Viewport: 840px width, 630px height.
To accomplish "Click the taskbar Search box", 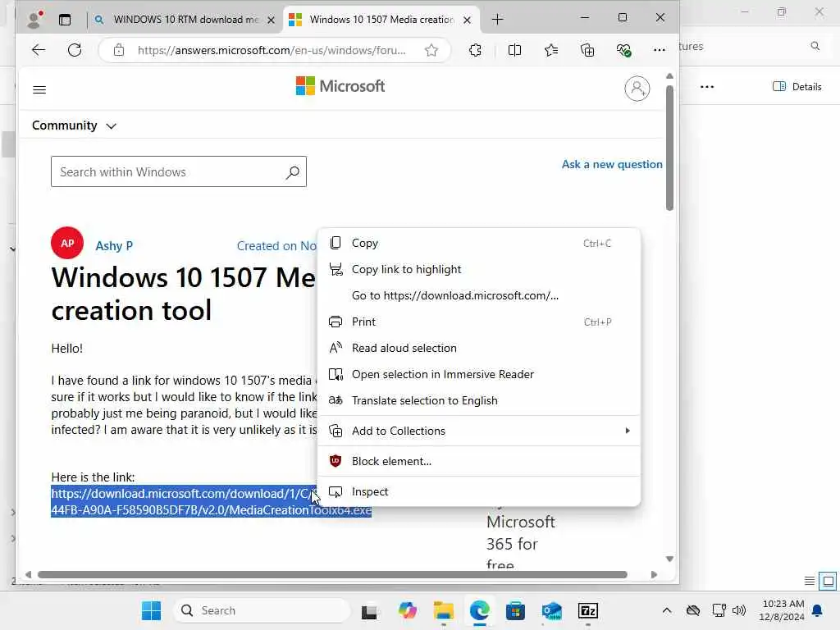I will [262, 610].
